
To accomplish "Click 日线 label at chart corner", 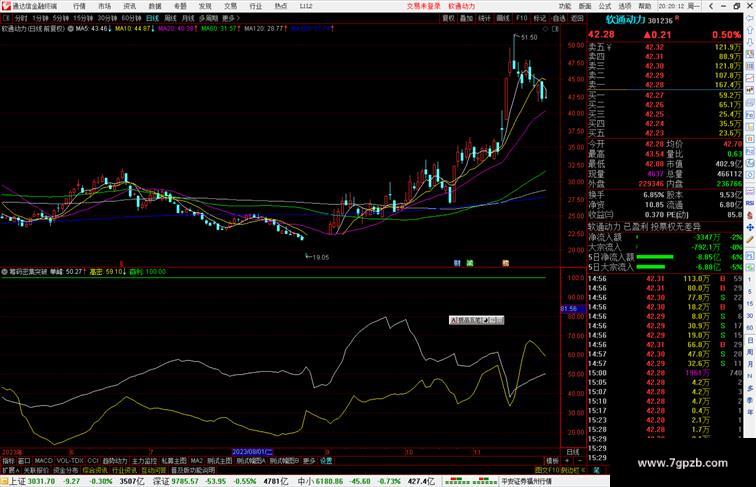I will 573,452.
